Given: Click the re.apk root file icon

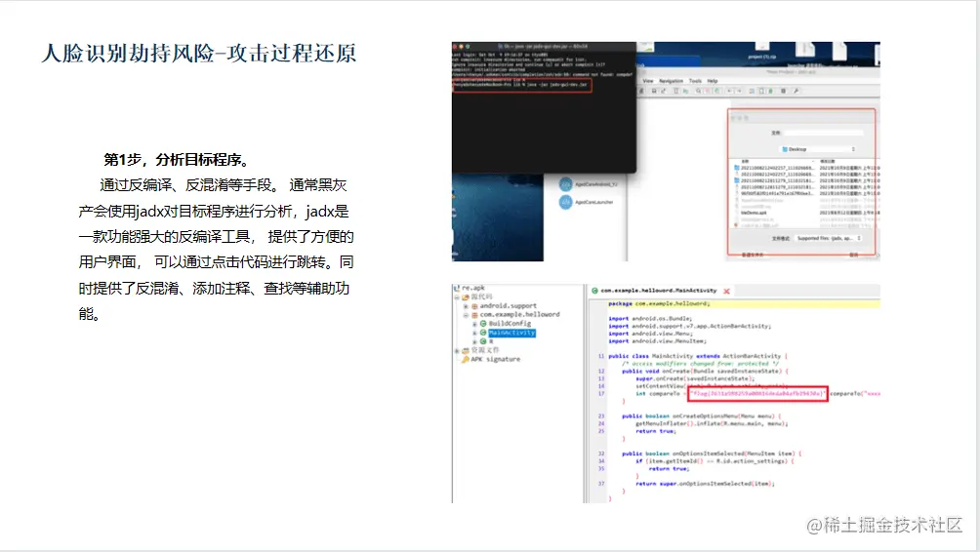Looking at the screenshot, I should (x=456, y=288).
